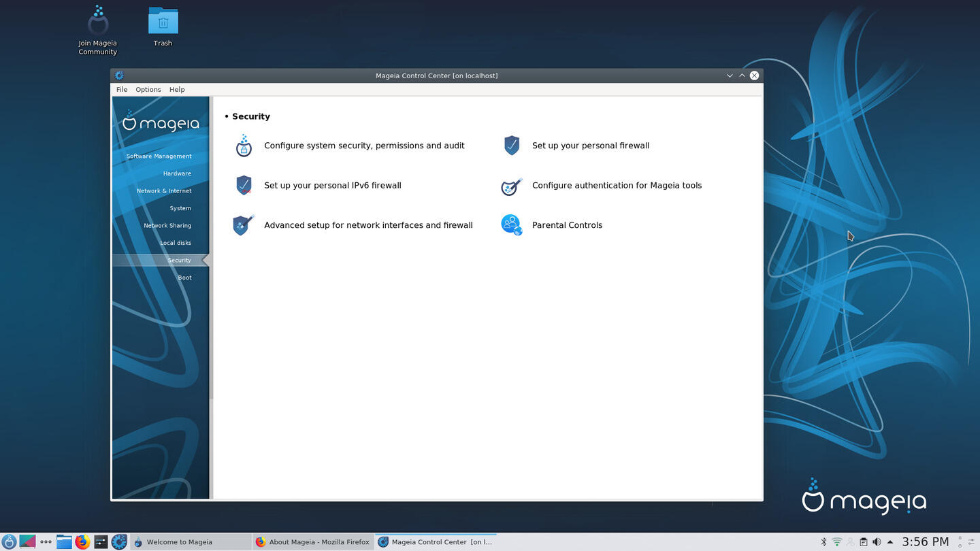Click the Control Center title bar gear icon
The image size is (980, 551).
pos(119,76)
